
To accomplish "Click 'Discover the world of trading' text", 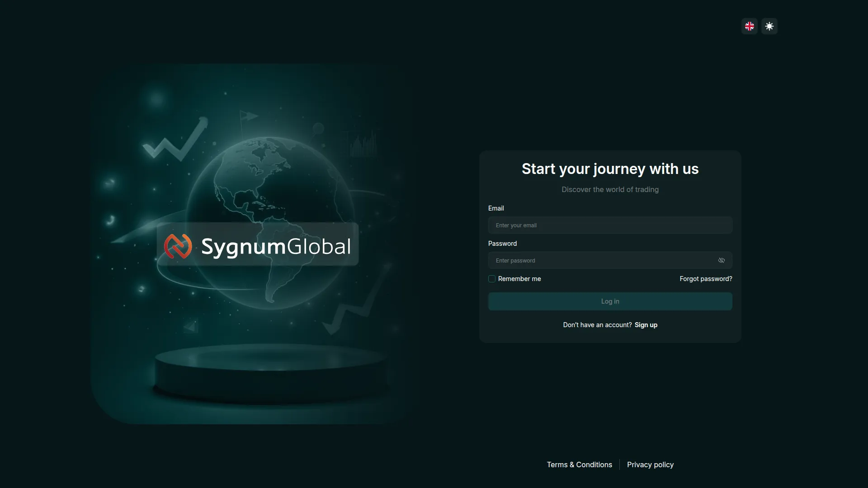I will tap(610, 189).
